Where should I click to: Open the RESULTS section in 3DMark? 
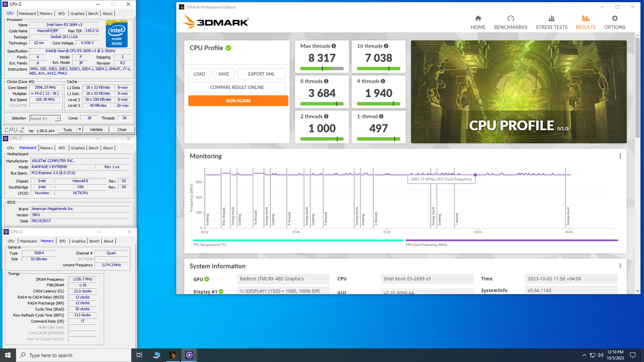pyautogui.click(x=586, y=22)
